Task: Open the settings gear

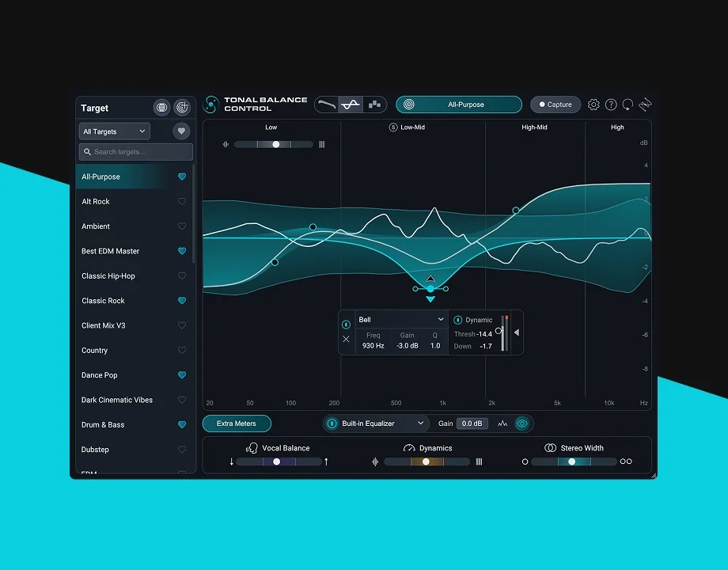Action: click(x=593, y=104)
